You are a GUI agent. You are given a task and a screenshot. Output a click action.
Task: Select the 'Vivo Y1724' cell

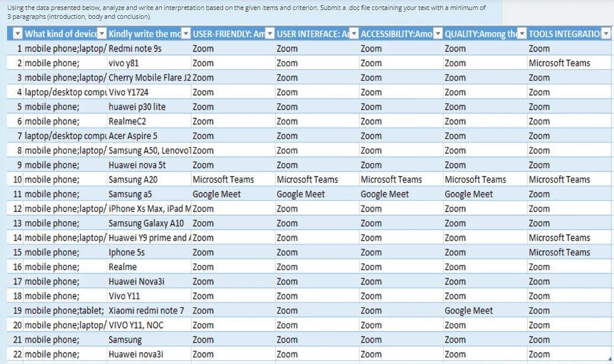pyautogui.click(x=149, y=92)
